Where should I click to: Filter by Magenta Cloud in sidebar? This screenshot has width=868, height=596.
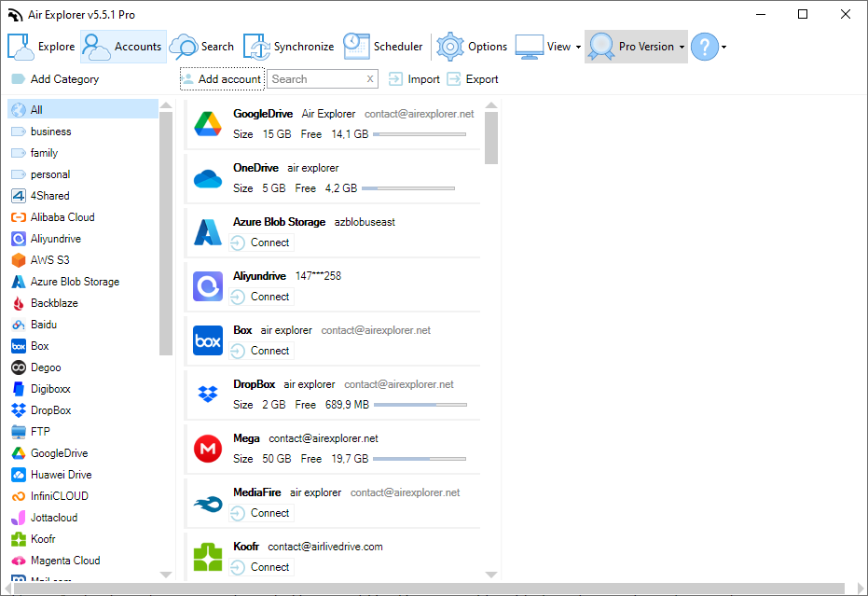point(83,561)
